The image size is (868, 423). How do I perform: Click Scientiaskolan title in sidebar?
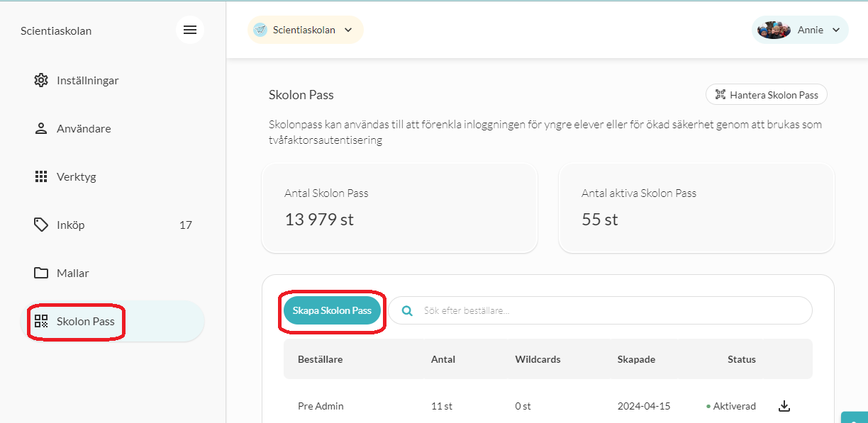click(x=56, y=30)
